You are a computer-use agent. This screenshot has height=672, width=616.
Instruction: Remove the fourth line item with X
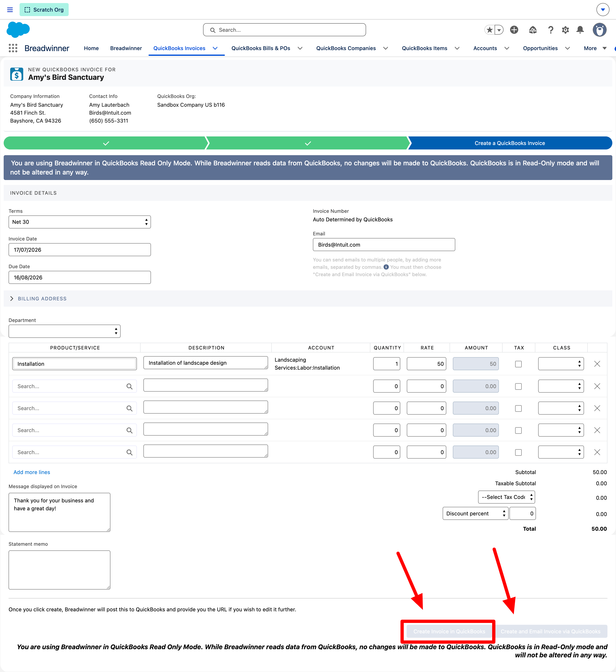tap(597, 430)
